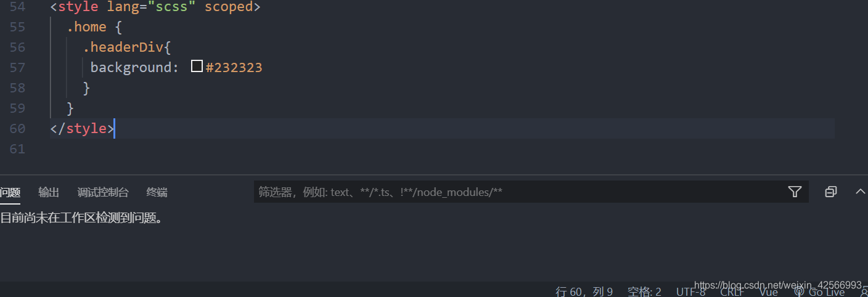
Task: Change line ending via CRLF indicator
Action: click(732, 291)
